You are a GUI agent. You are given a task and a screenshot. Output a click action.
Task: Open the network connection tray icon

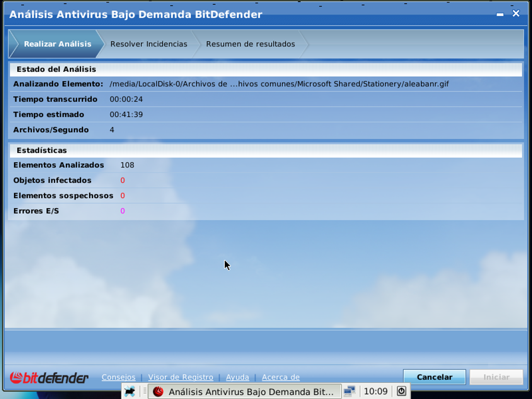[349, 392]
